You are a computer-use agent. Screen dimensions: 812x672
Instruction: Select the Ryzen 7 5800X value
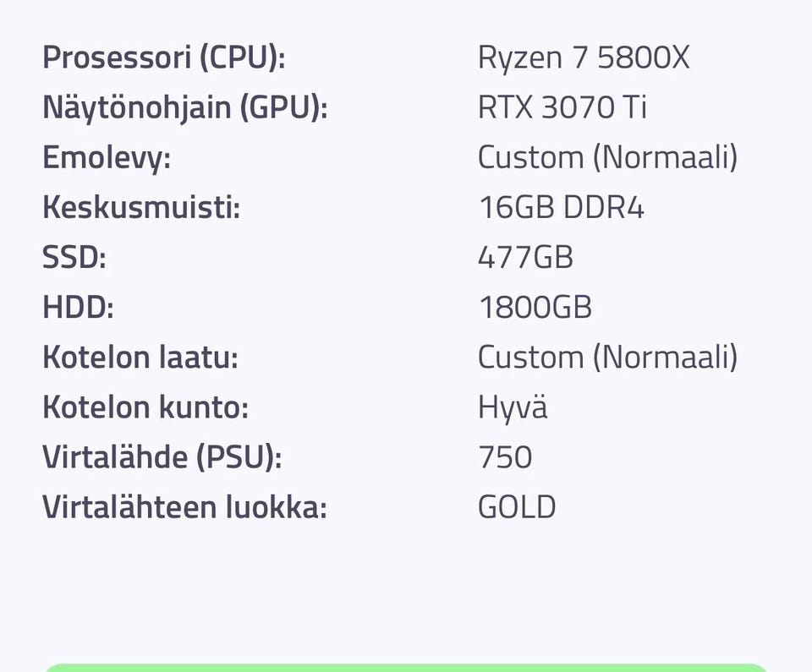click(x=584, y=57)
